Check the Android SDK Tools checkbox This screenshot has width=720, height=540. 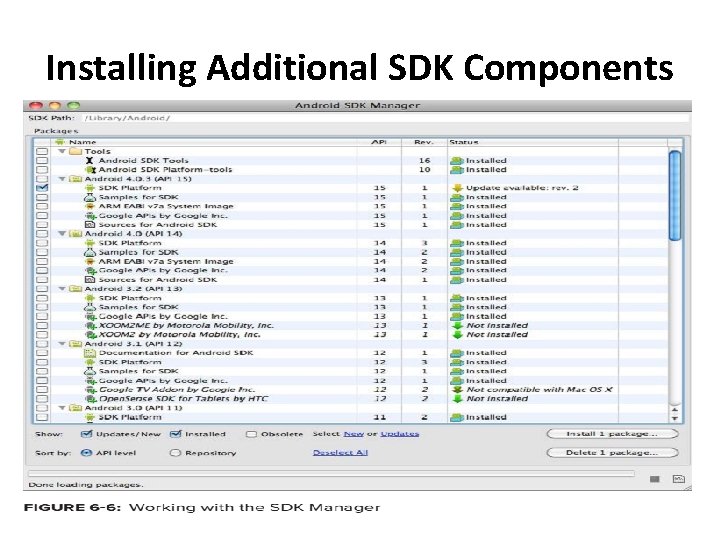[x=42, y=161]
